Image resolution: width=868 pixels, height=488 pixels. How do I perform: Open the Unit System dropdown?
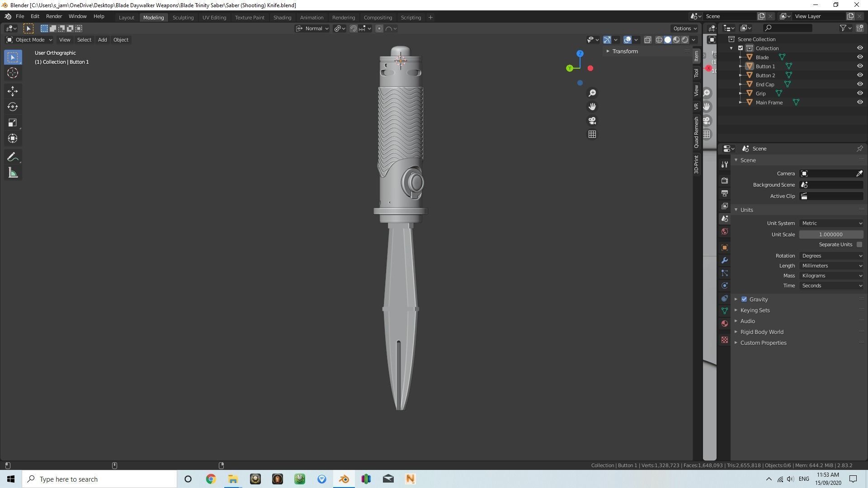831,223
